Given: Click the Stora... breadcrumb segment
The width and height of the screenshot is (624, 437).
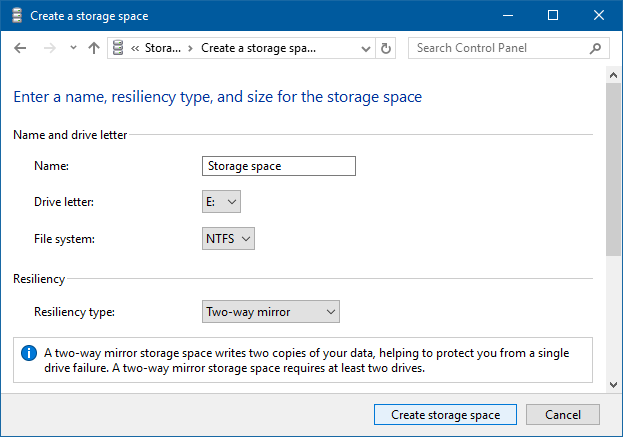Looking at the screenshot, I should point(162,48).
